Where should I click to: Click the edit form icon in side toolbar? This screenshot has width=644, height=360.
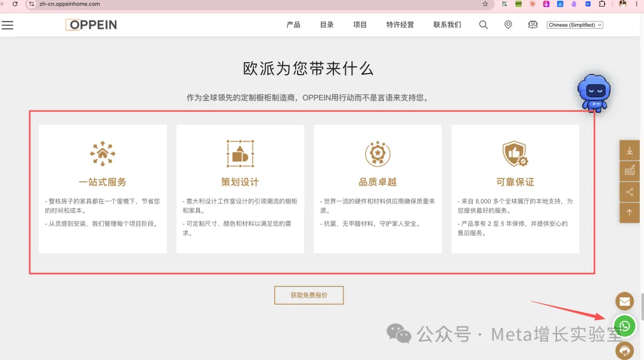(x=630, y=171)
